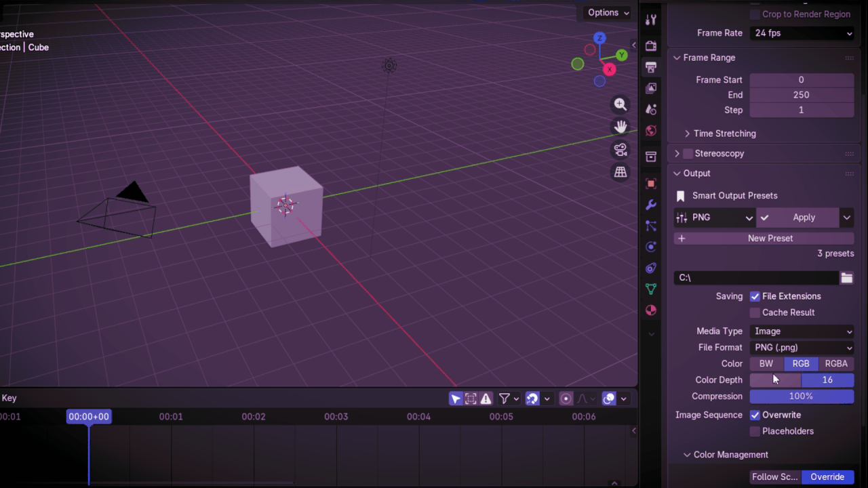Collapse the Output panel
The width and height of the screenshot is (868, 488).
[x=677, y=174]
